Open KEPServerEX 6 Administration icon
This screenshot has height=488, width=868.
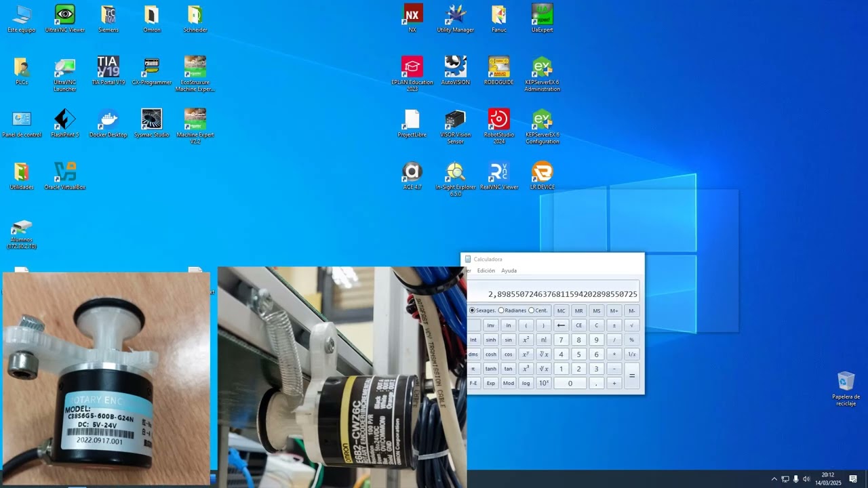point(542,74)
